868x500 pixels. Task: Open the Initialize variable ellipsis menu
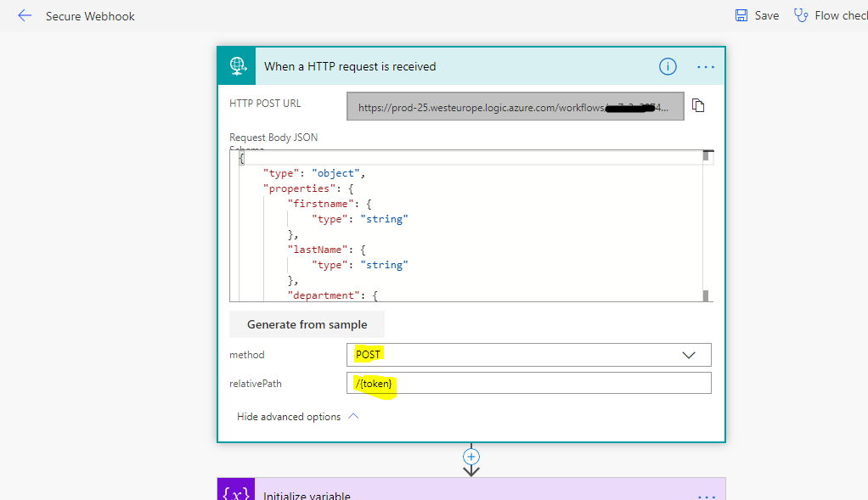coord(707,495)
